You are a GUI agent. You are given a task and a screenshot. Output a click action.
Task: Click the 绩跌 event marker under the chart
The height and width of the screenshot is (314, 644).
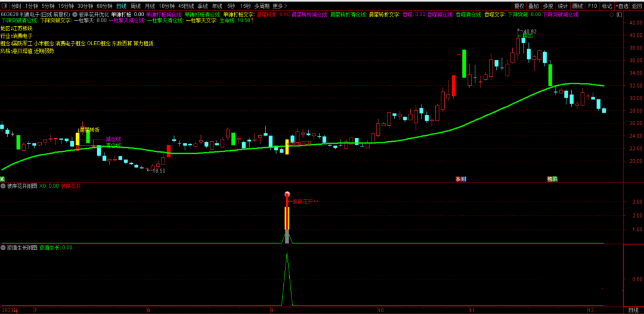click(x=553, y=179)
